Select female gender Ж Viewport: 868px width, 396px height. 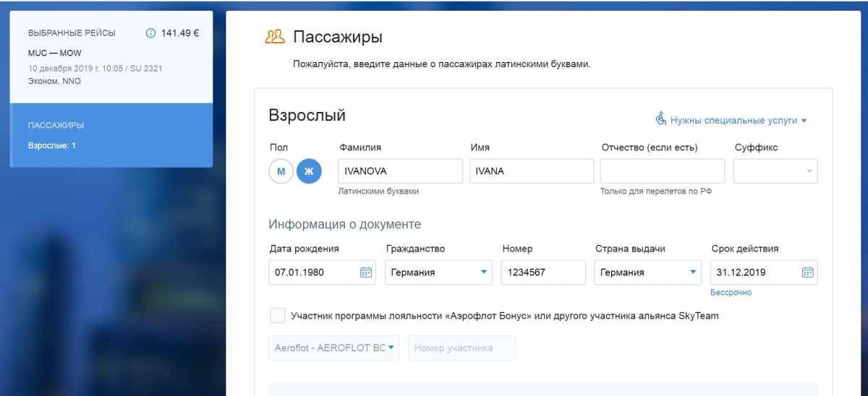(309, 171)
